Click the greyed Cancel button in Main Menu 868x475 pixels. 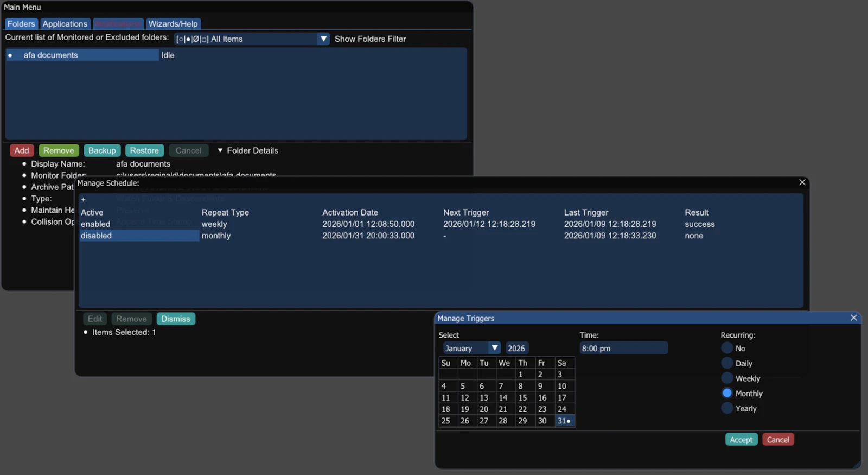[x=188, y=150]
